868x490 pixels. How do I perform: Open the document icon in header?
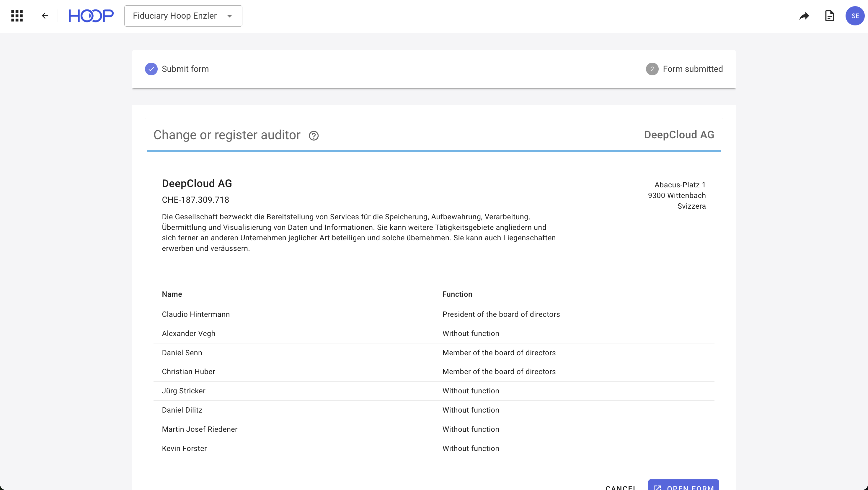point(829,16)
